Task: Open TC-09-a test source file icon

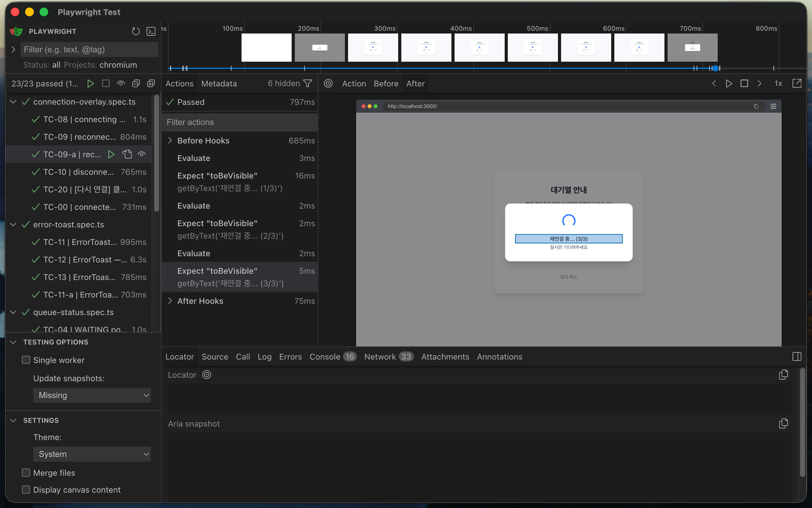Action: [x=127, y=154]
